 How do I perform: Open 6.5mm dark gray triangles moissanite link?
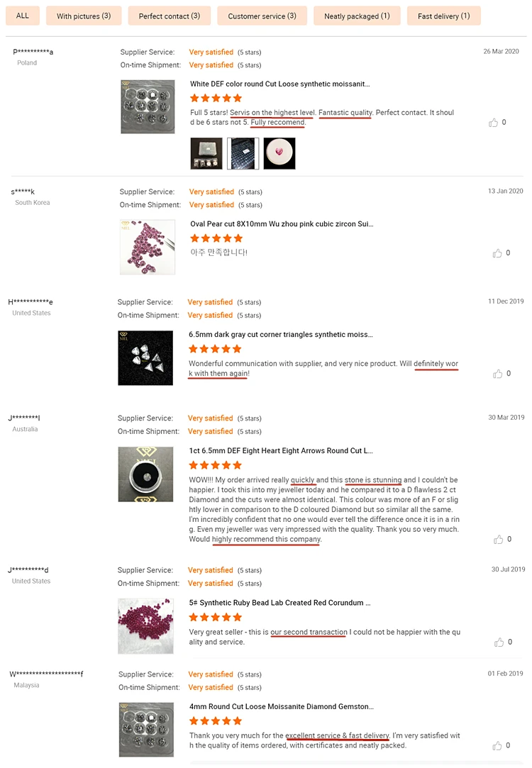[x=281, y=335]
